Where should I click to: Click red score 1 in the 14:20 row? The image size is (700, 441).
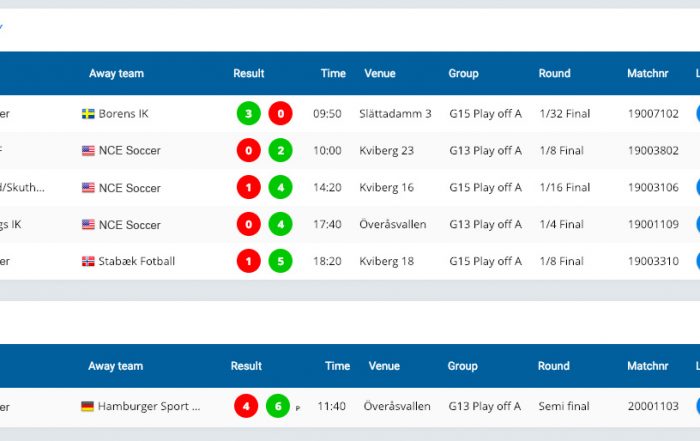tap(249, 187)
